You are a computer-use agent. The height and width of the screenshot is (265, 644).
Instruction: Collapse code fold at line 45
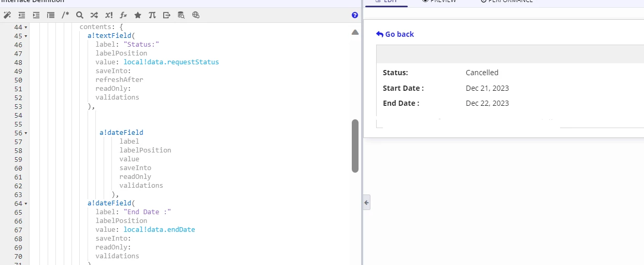(x=26, y=36)
